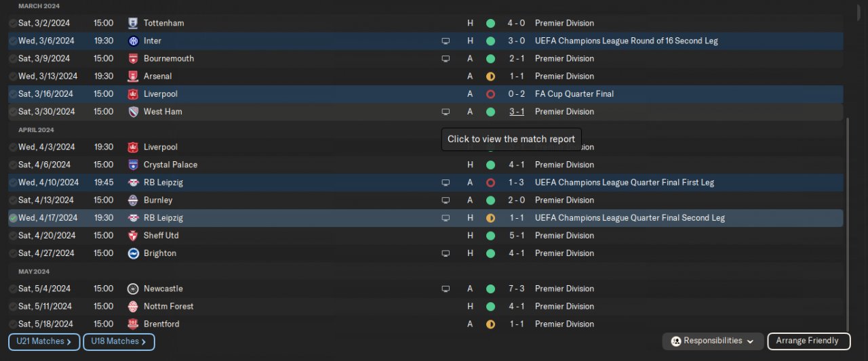Viewport: 868px width, 361px height.
Task: Click the Brighton club badge icon
Action: 133,253
